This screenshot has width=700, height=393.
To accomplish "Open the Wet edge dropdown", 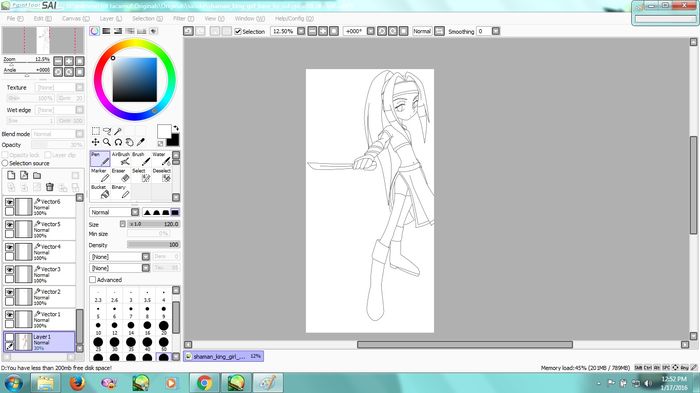I will click(x=79, y=109).
